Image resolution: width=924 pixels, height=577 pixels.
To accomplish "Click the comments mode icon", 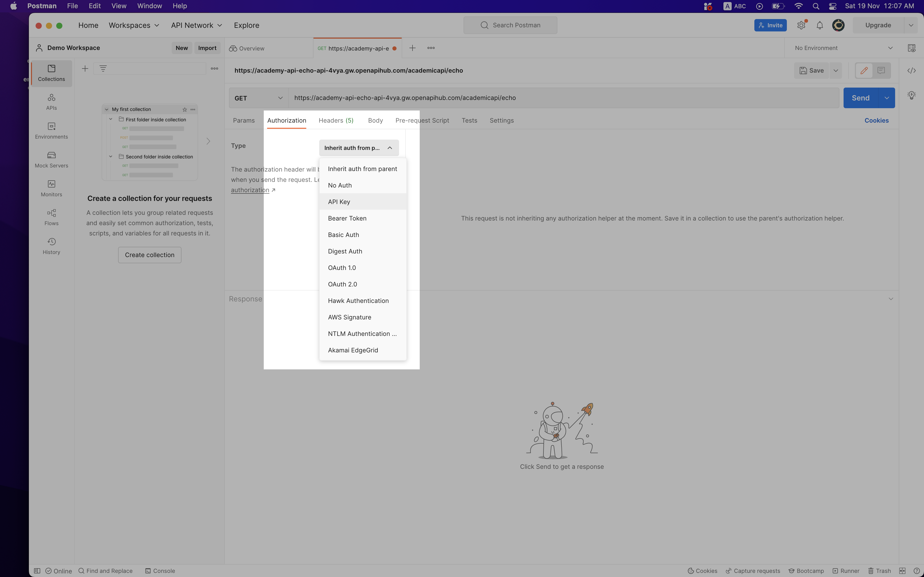I will tap(881, 71).
